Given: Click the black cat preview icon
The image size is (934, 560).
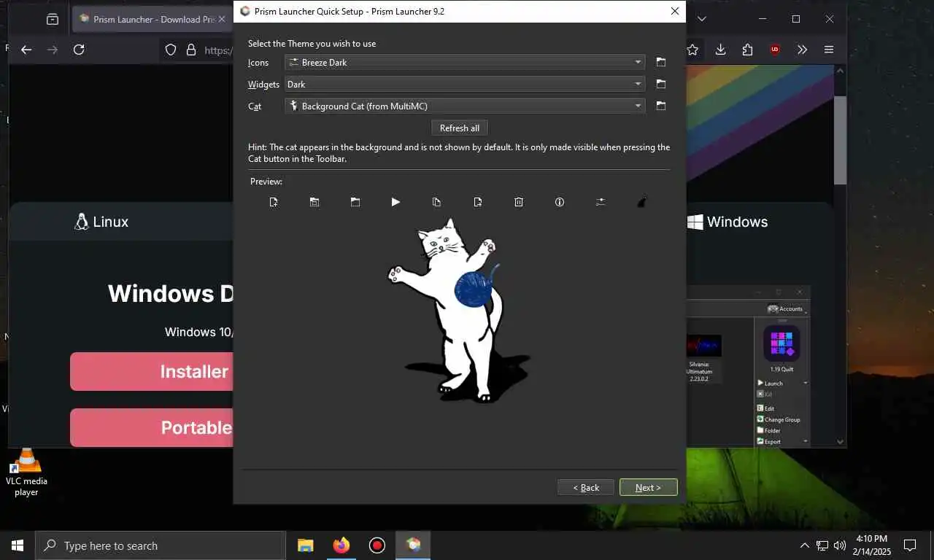Looking at the screenshot, I should coord(641,202).
